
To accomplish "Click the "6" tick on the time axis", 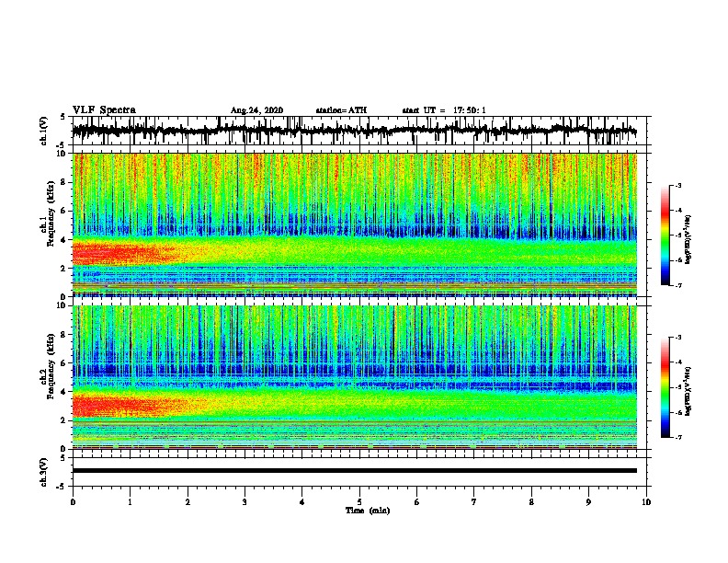I will coord(417,502).
